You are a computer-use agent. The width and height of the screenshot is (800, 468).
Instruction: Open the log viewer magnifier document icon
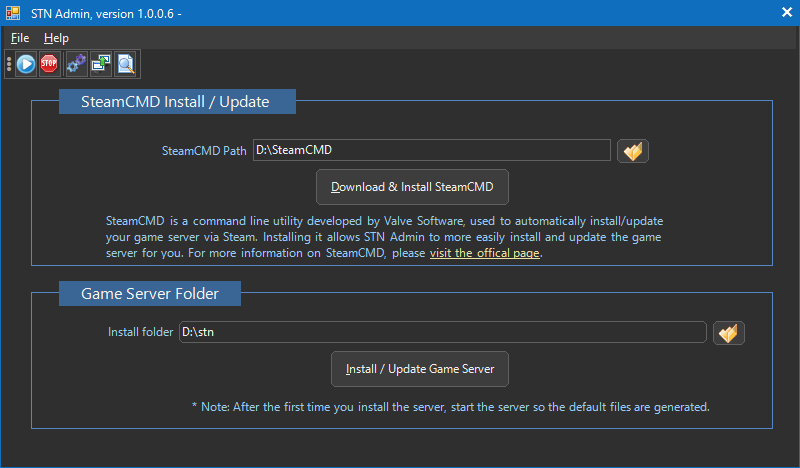pos(126,64)
